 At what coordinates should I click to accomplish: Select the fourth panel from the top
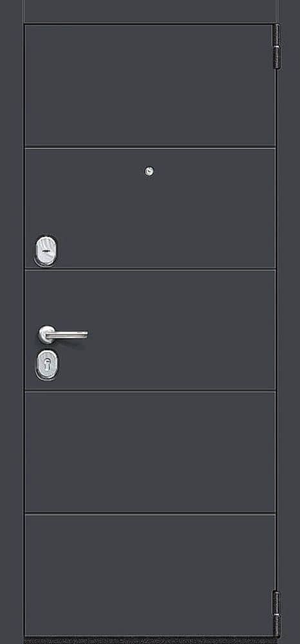[x=150, y=452]
